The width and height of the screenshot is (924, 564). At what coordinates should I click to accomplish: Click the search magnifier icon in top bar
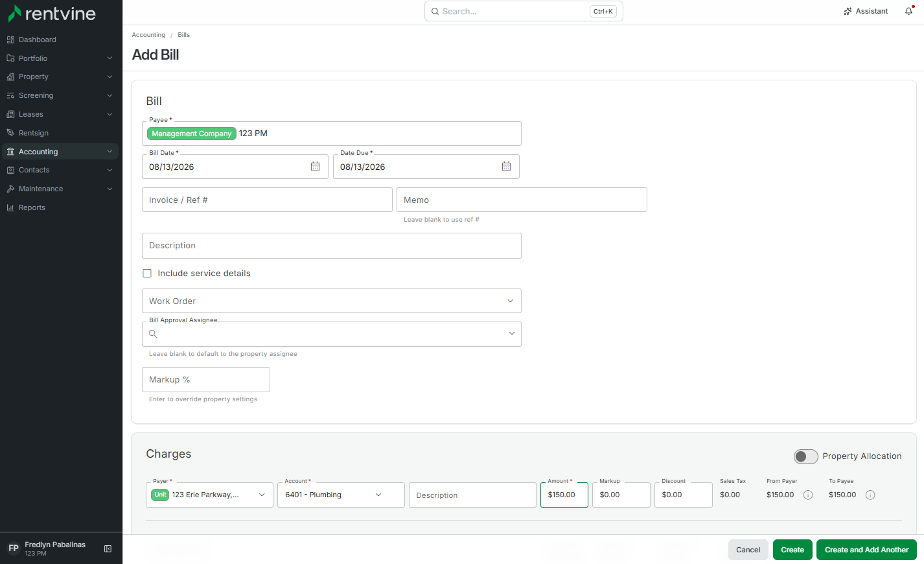435,11
